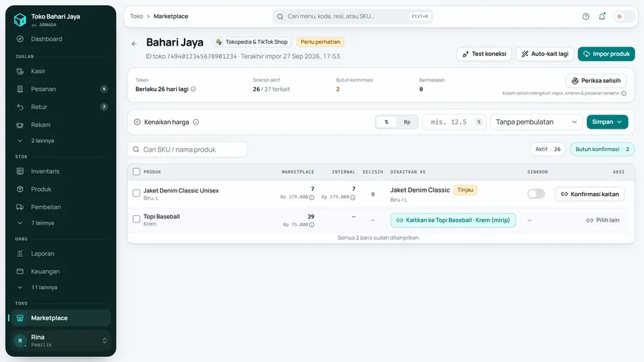Viewport: 644px width, 362px height.
Task: Tick the Topi Baseball row checkbox
Action: tap(137, 219)
